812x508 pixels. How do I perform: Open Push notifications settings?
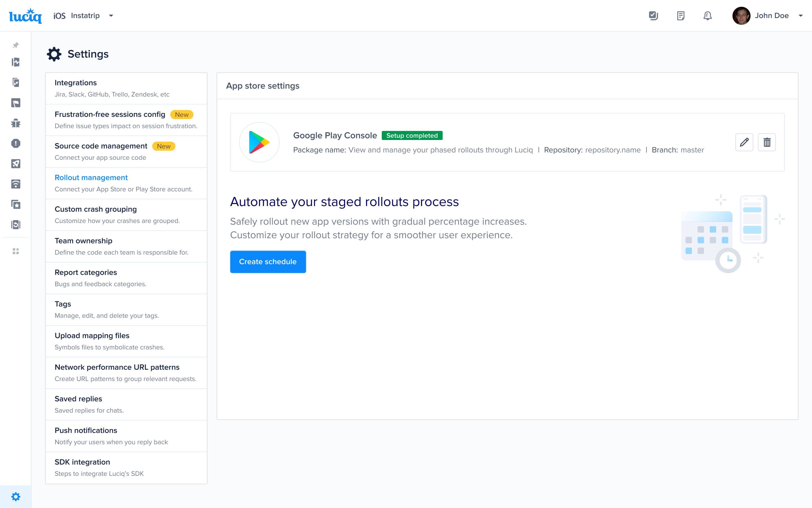coord(126,436)
